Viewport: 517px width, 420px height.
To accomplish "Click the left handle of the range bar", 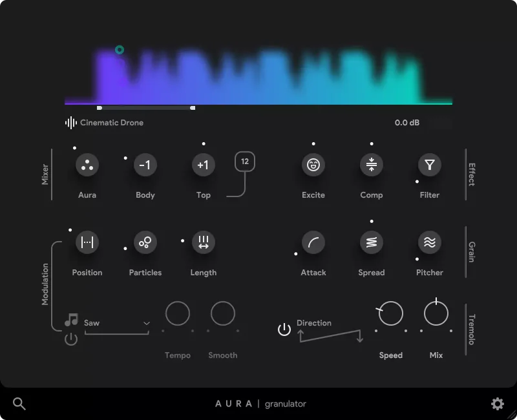I will 100,108.
